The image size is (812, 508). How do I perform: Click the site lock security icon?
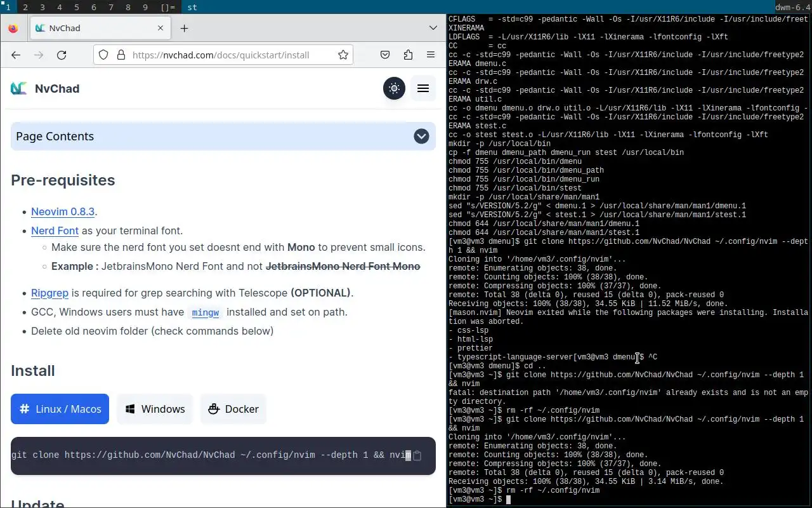(121, 55)
